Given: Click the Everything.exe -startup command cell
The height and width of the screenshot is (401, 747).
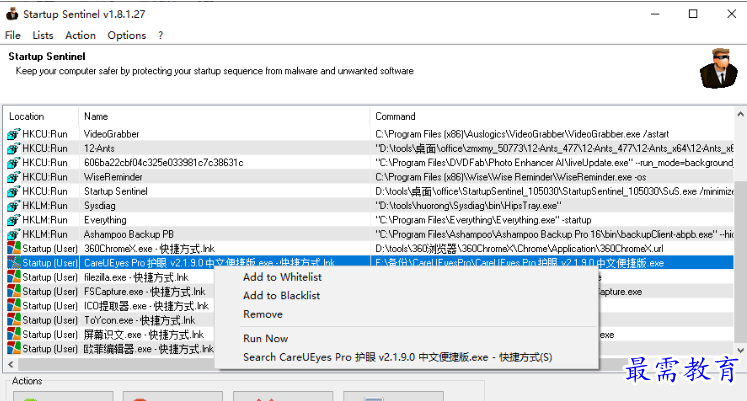Looking at the screenshot, I should coord(483,220).
